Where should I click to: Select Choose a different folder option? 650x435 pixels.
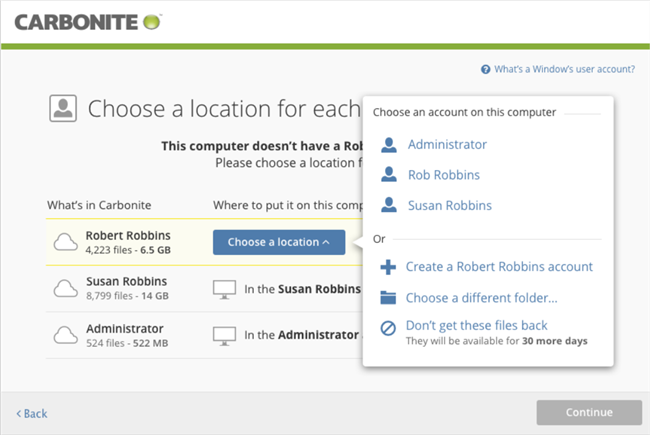click(481, 298)
